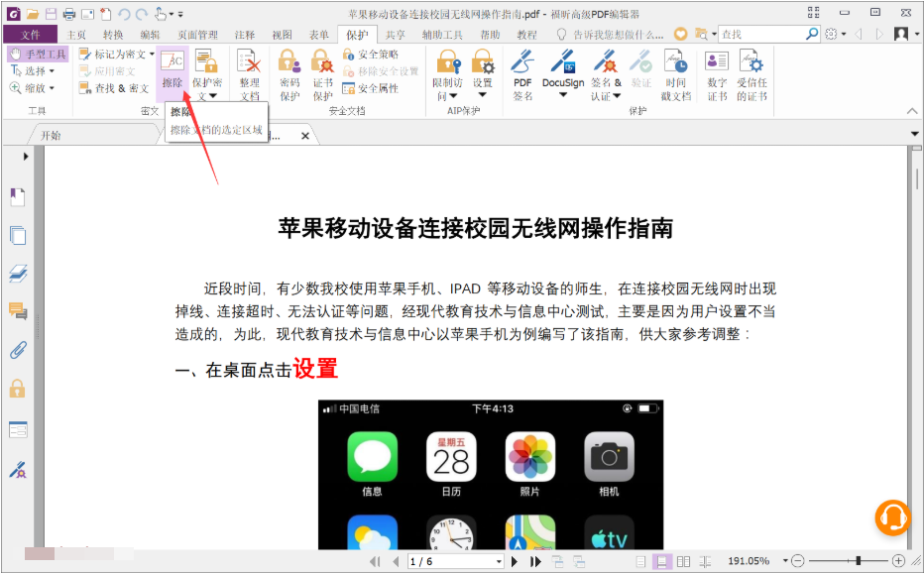Open the signature panel icon in sidebar
This screenshot has width=924, height=574.
point(18,470)
